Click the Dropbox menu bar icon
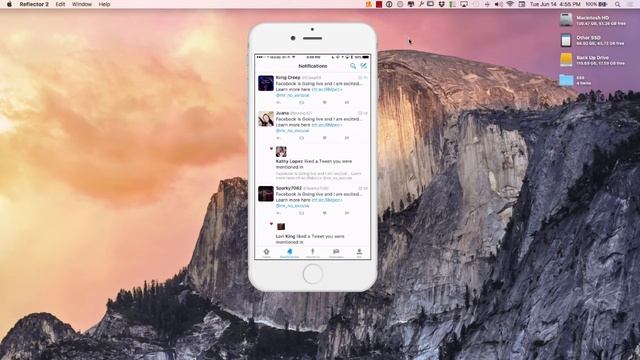 coord(442,4)
